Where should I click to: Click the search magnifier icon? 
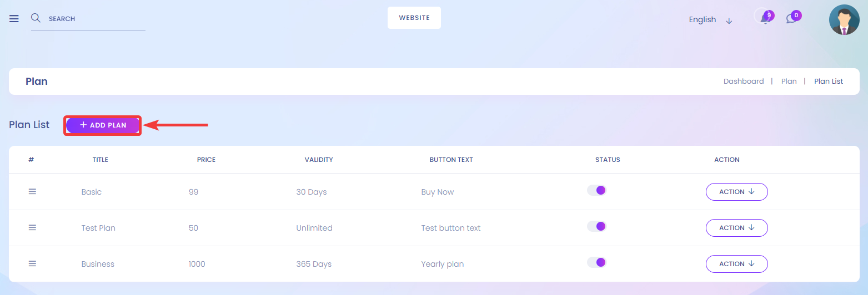tap(36, 18)
